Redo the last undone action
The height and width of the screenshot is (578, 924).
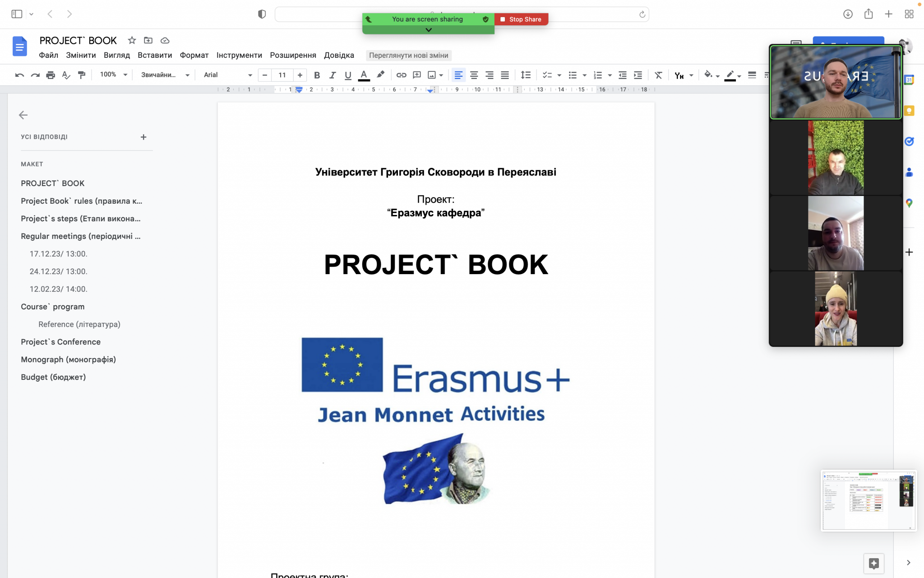[35, 75]
